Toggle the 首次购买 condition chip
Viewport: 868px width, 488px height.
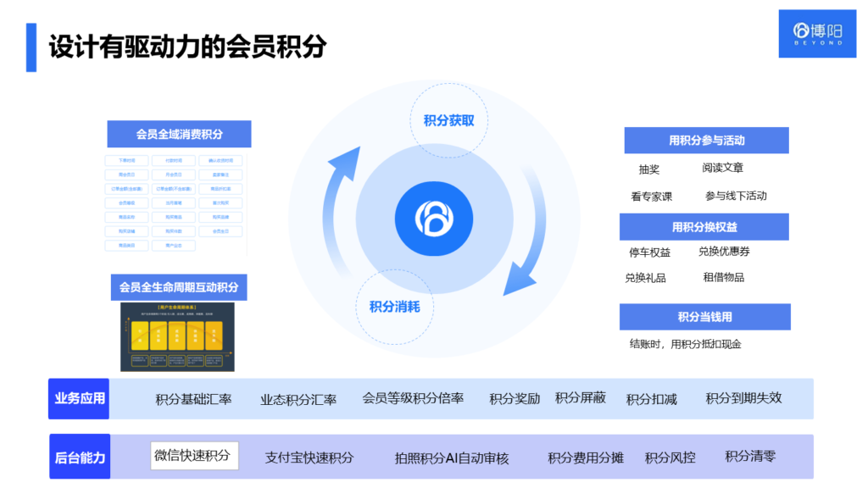220,203
